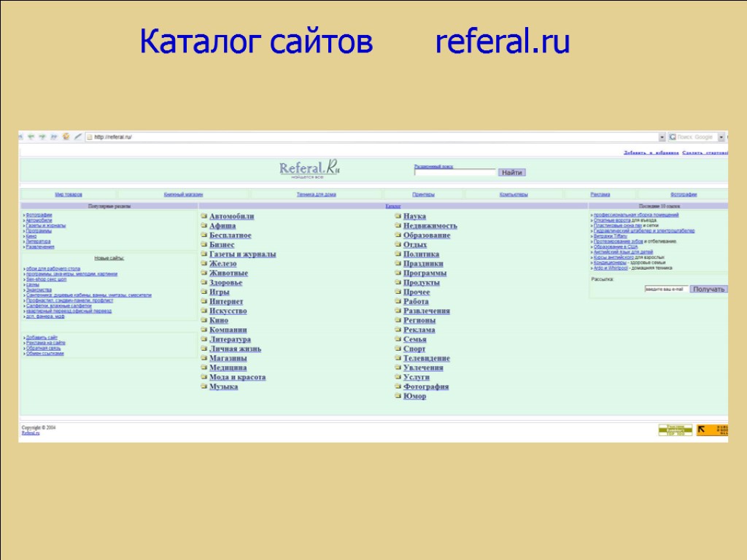This screenshot has height=560, width=747.
Task: Click the folder icon beside Кино
Action: coord(204,320)
